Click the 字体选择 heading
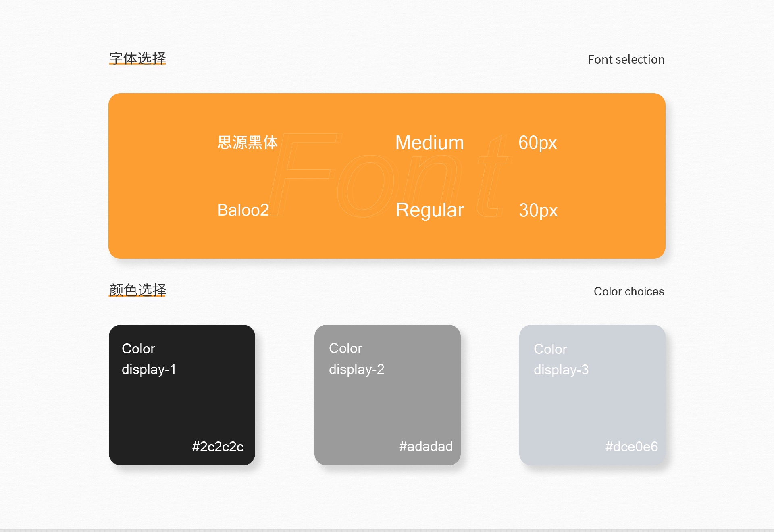774x532 pixels. point(137,58)
